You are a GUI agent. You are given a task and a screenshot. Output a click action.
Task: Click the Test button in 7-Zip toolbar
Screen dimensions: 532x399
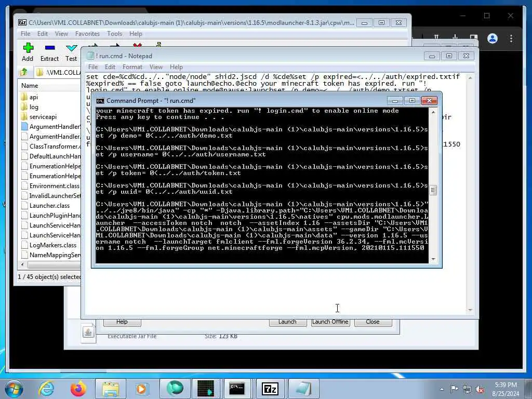71,52
